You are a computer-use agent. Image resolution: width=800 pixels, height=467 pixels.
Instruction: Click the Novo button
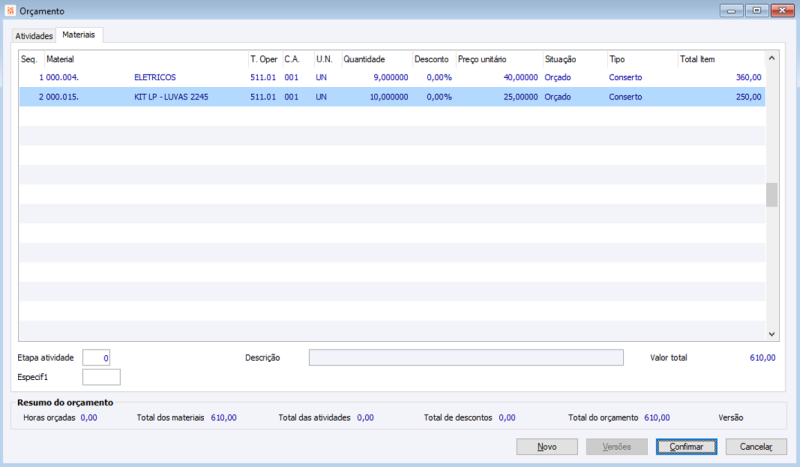547,447
